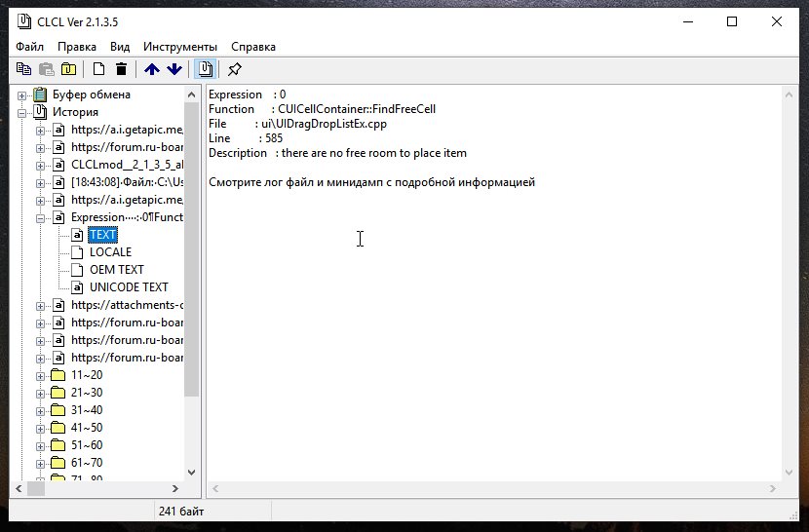Click the Copy toolbar icon
The width and height of the screenshot is (809, 532).
[22, 69]
